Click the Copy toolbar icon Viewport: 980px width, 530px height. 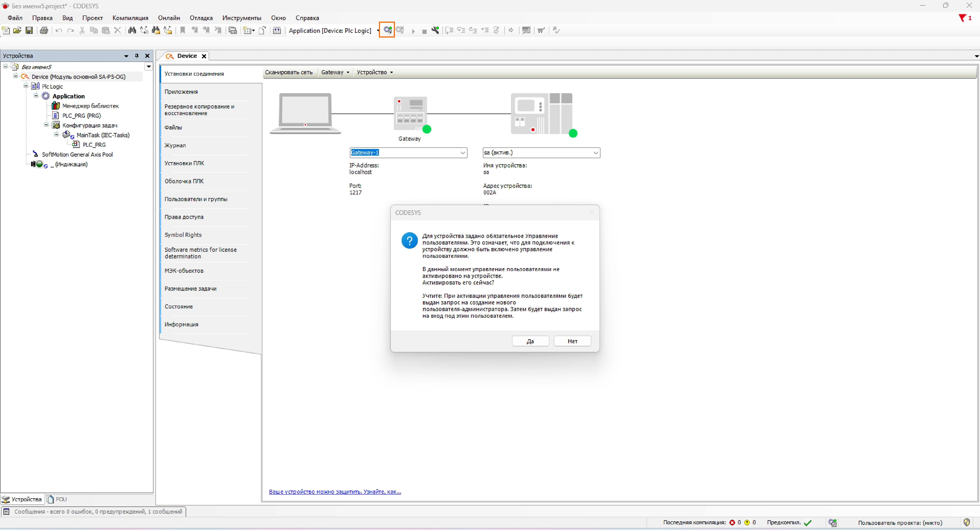pyautogui.click(x=94, y=30)
